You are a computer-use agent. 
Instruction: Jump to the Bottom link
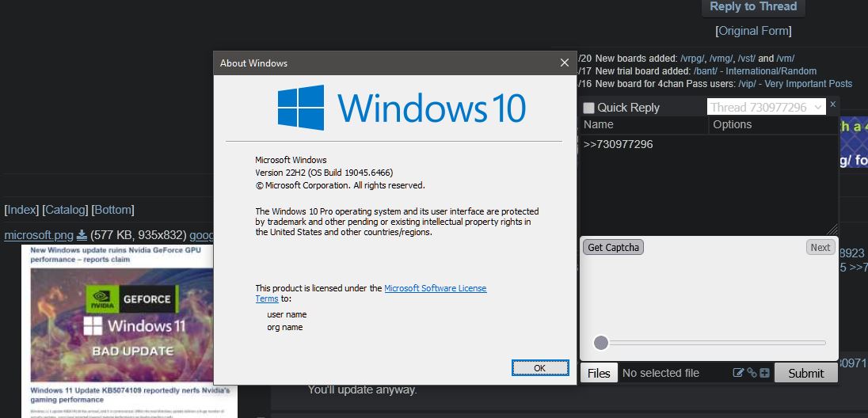click(x=113, y=210)
